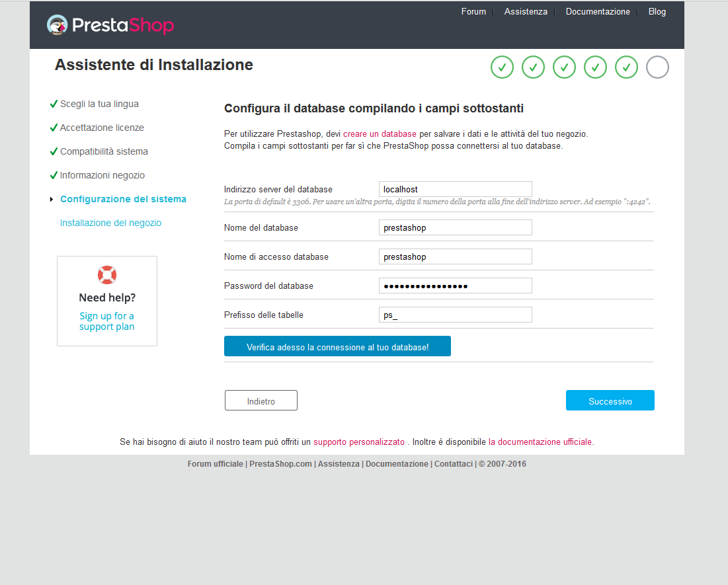Click the Successivo button
The width and height of the screenshot is (728, 585).
610,401
